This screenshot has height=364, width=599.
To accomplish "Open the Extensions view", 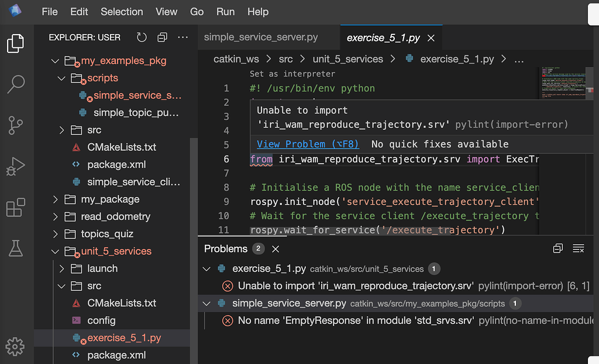I will (x=16, y=207).
